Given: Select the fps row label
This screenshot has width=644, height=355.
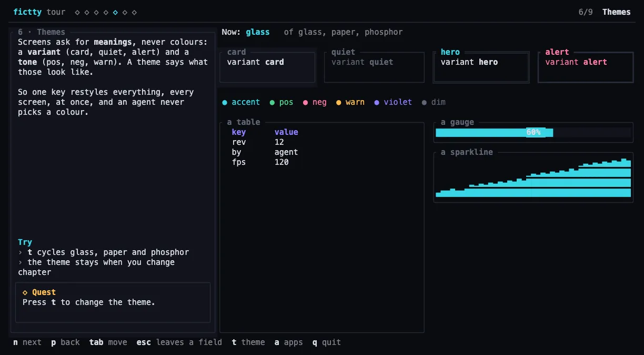Looking at the screenshot, I should [239, 162].
